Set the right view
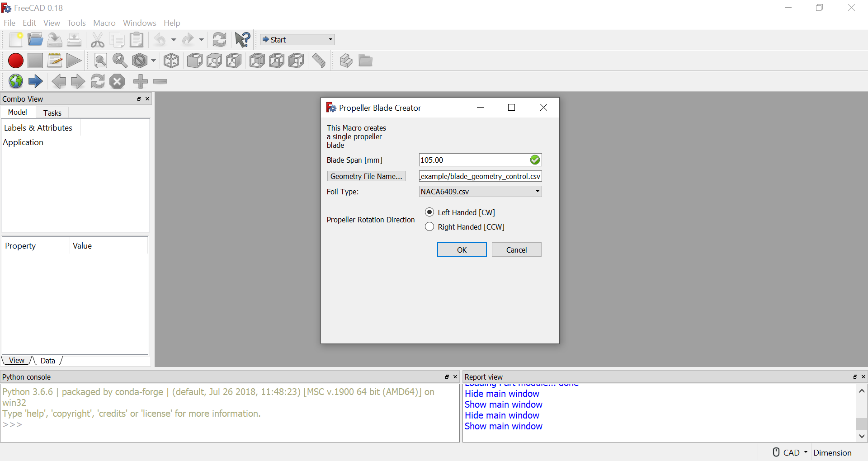Viewport: 868px width, 461px height. [234, 61]
